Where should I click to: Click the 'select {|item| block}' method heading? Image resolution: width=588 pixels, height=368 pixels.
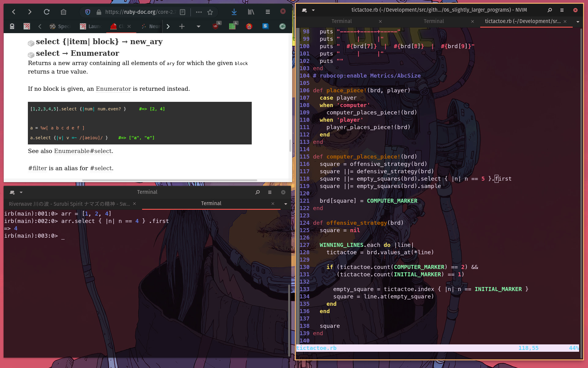pyautogui.click(x=99, y=42)
